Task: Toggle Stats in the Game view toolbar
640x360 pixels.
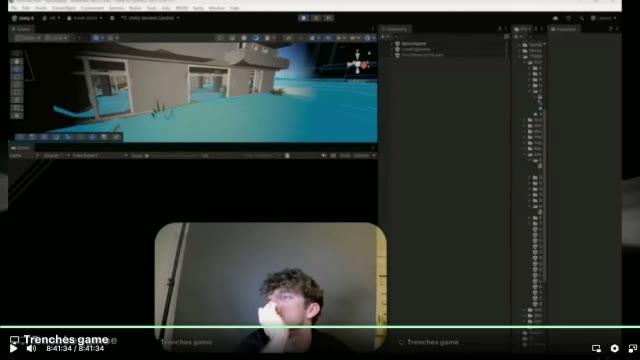Action: 345,156
